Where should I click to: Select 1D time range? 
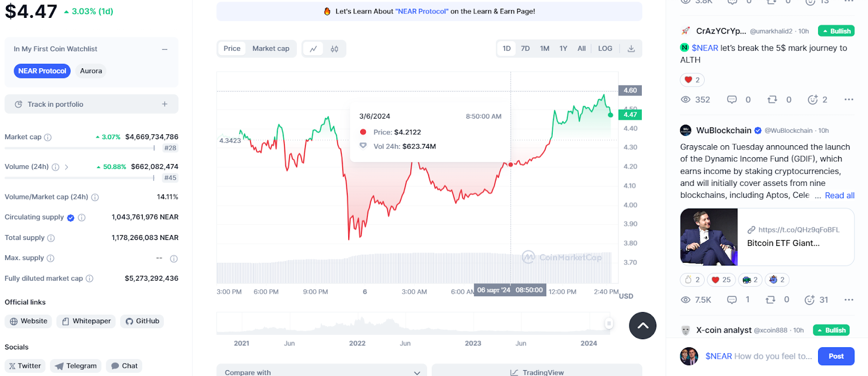507,49
